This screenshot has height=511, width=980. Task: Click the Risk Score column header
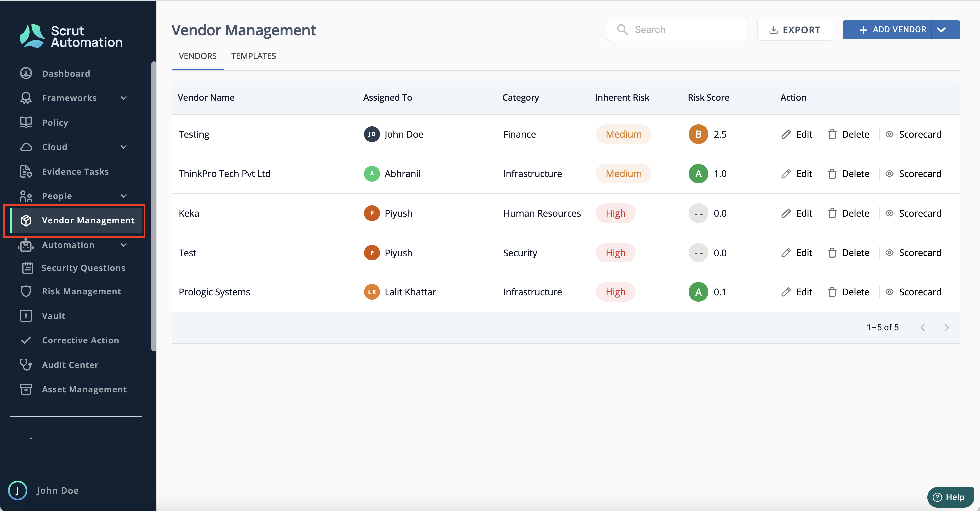coord(708,97)
